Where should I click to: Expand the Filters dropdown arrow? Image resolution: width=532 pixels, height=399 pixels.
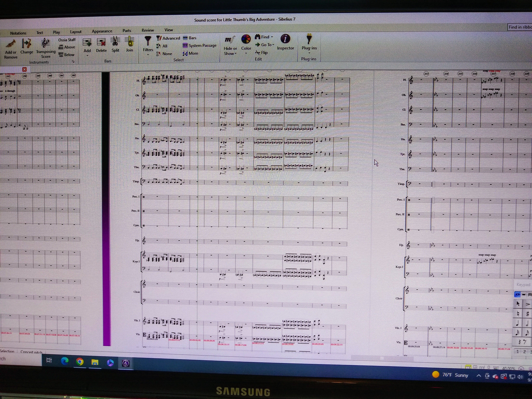click(x=148, y=55)
